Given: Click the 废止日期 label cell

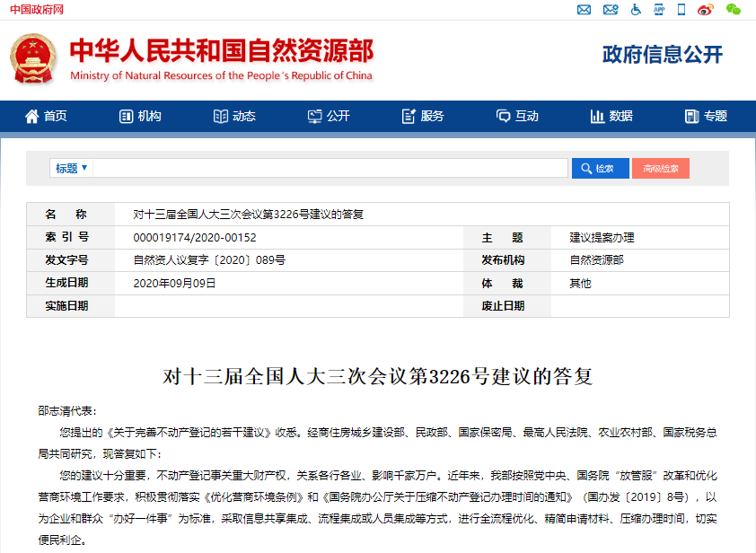Looking at the screenshot, I should (507, 306).
